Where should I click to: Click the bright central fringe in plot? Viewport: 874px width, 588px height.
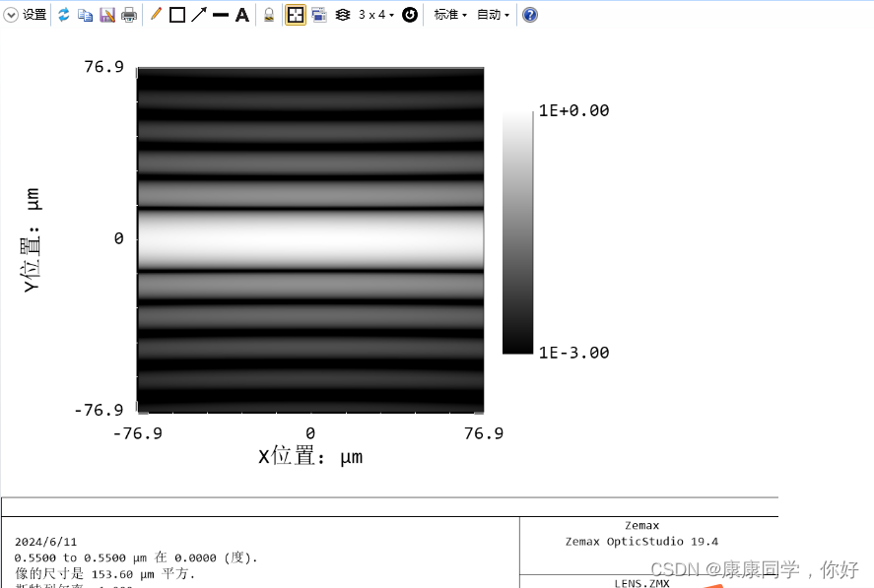click(x=310, y=239)
